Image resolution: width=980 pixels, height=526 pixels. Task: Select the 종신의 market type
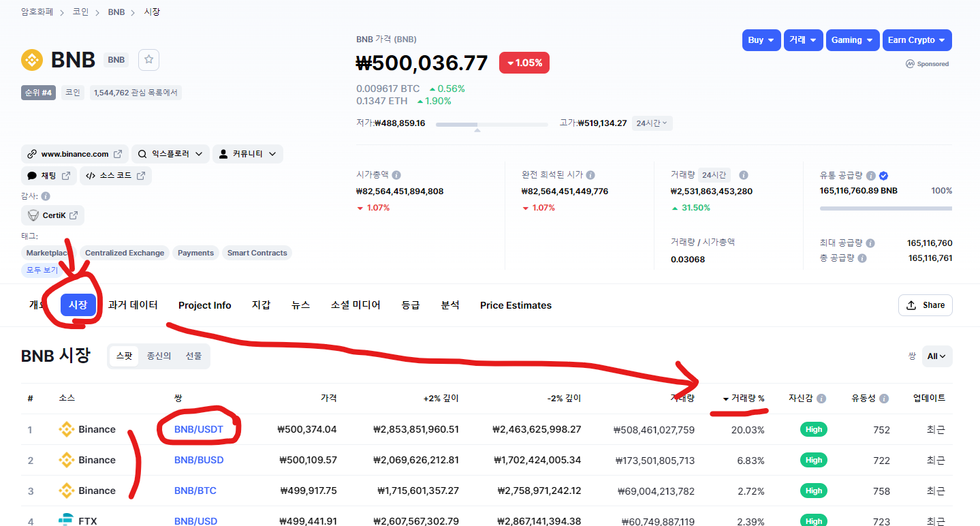point(159,356)
